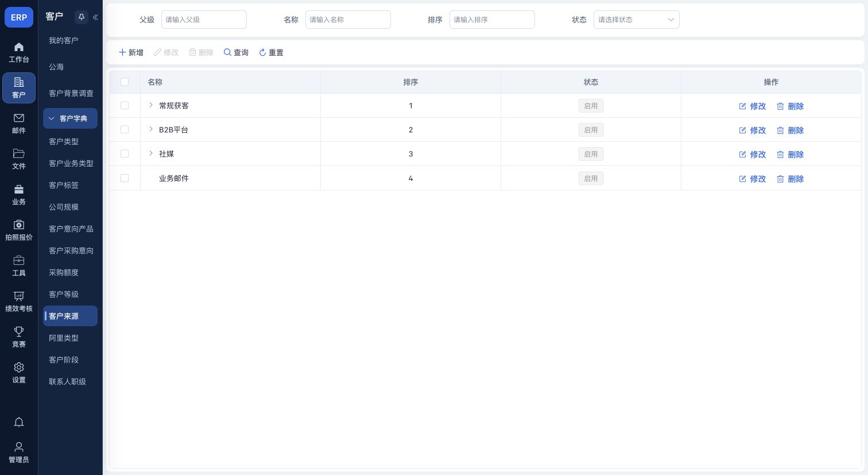The image size is (868, 475).
Task: Open the 拍照报价 camera module
Action: (19, 230)
